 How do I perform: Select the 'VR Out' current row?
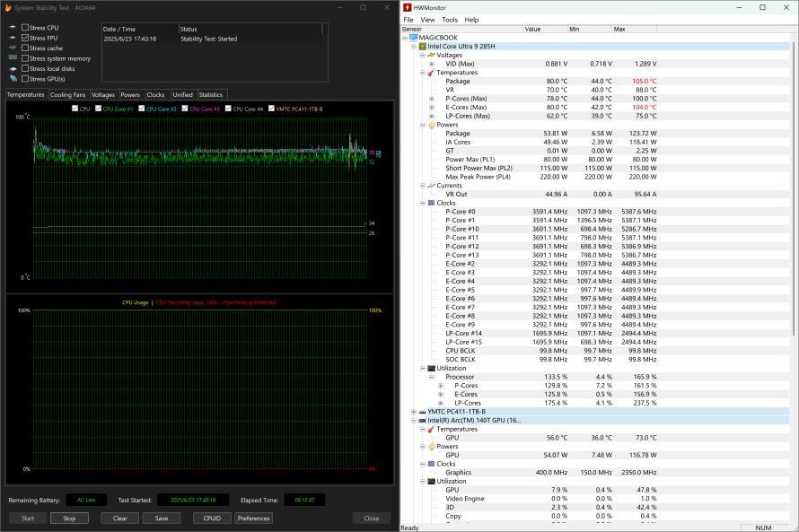click(594, 194)
